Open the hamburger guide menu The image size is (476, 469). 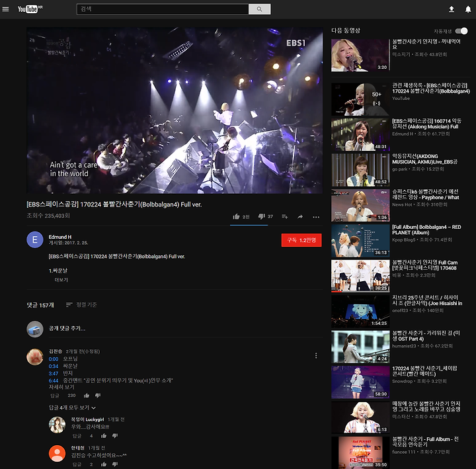[x=5, y=9]
